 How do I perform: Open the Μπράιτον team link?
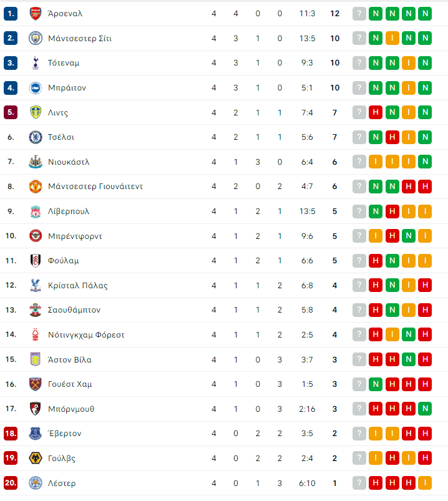click(x=67, y=88)
